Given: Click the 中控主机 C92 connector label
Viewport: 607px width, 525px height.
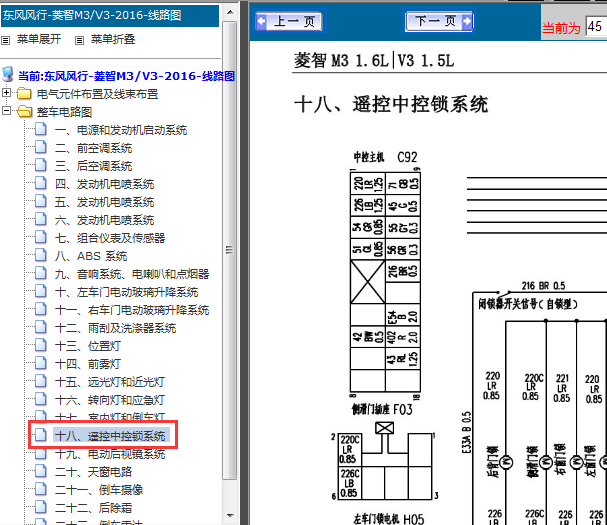Looking at the screenshot, I should [x=386, y=157].
